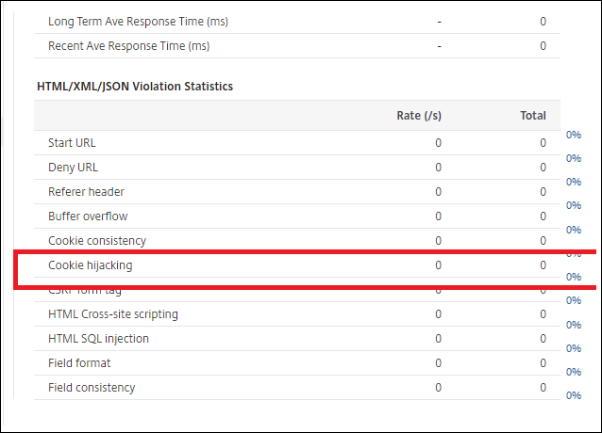Click the HTML Cross-site scripting label
This screenshot has width=602, height=434.
click(113, 314)
